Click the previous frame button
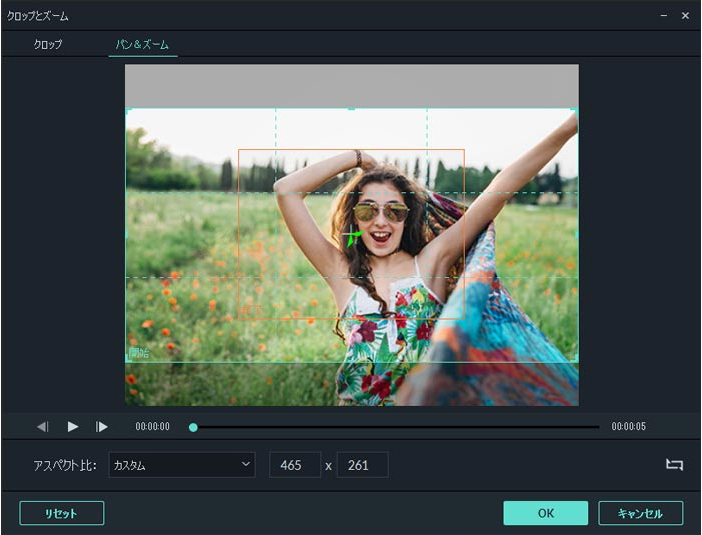 [43, 427]
